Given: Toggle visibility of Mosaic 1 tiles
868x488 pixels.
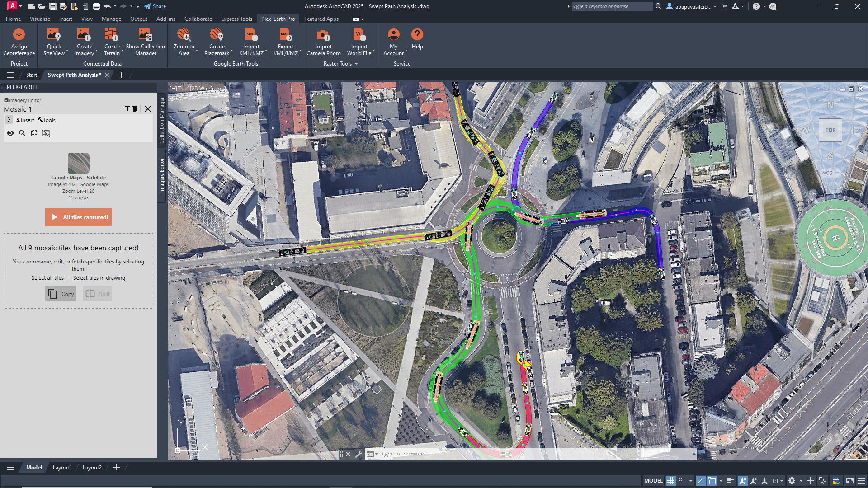Looking at the screenshot, I should pos(10,133).
